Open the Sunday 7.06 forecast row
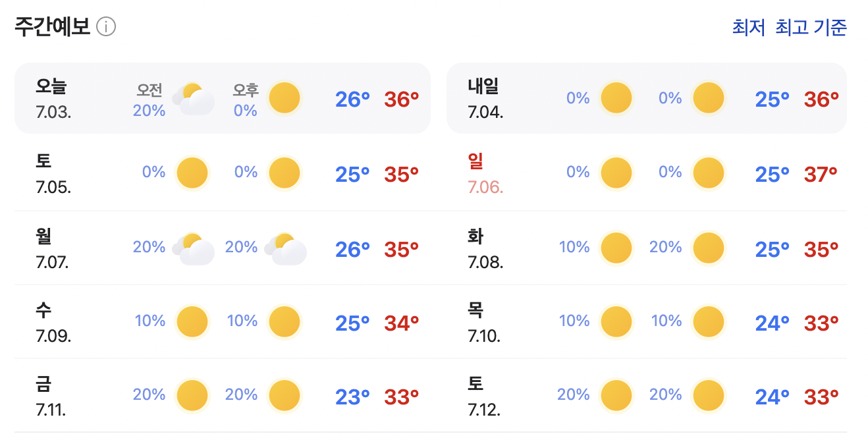Viewport: 868px width, 440px height. click(647, 174)
